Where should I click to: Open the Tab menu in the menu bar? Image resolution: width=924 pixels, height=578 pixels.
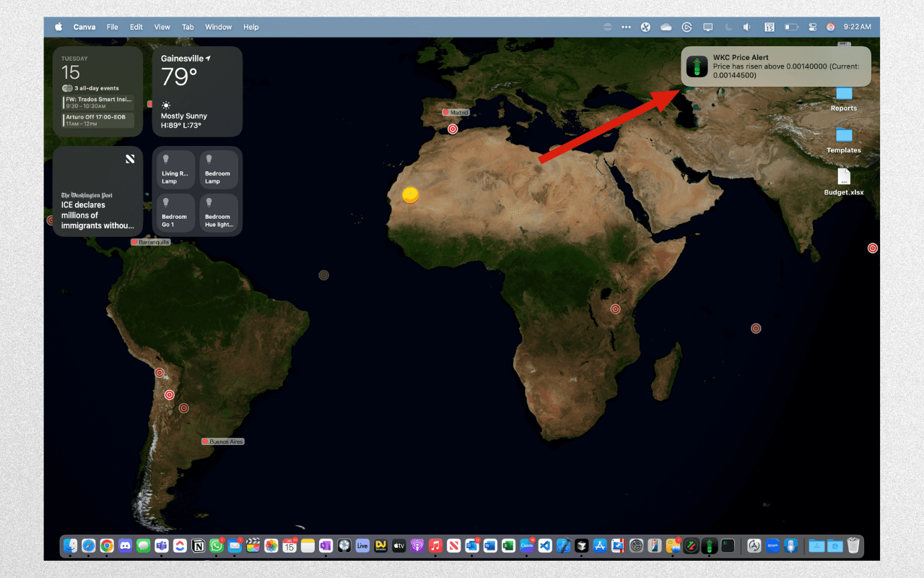click(x=188, y=27)
